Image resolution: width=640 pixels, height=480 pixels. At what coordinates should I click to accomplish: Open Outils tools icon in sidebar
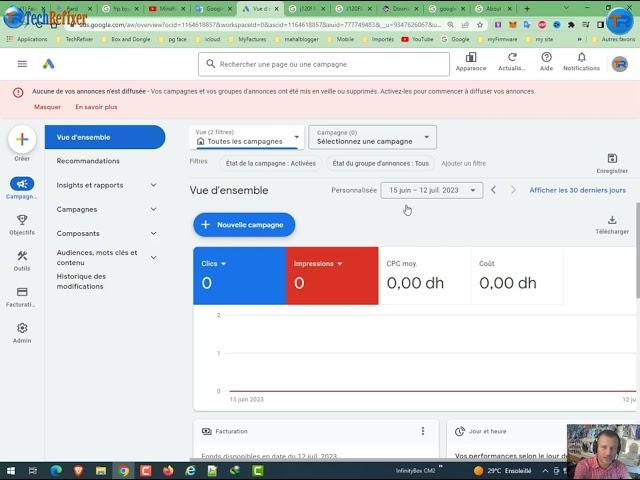tap(22, 256)
